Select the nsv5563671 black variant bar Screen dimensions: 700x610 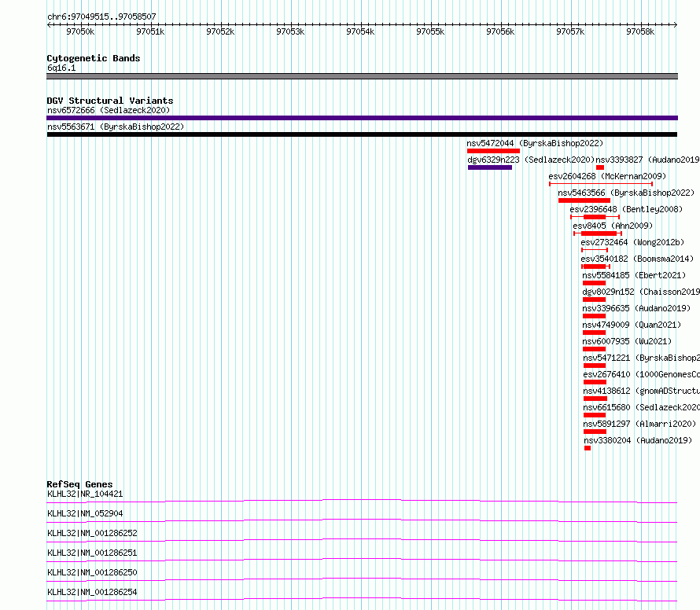click(362, 134)
